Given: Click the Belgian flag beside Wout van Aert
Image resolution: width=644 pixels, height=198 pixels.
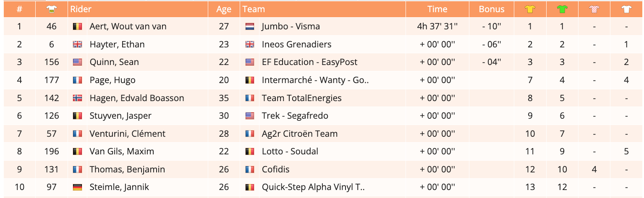Looking at the screenshot, I should pos(77,26).
